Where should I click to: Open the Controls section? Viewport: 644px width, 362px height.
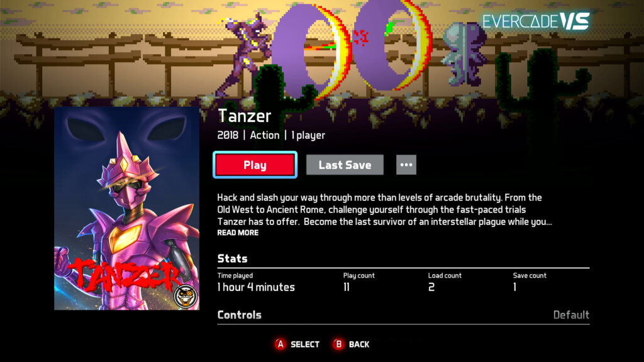tap(240, 315)
